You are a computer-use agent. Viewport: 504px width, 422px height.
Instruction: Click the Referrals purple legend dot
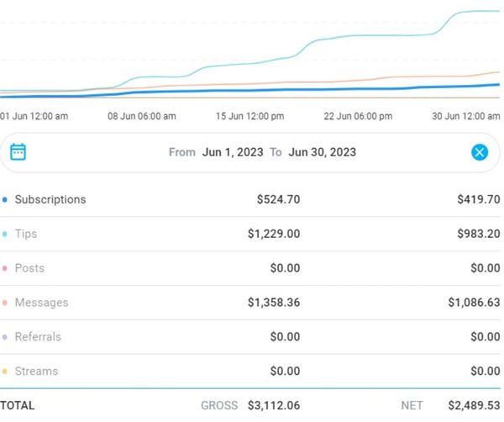5,337
